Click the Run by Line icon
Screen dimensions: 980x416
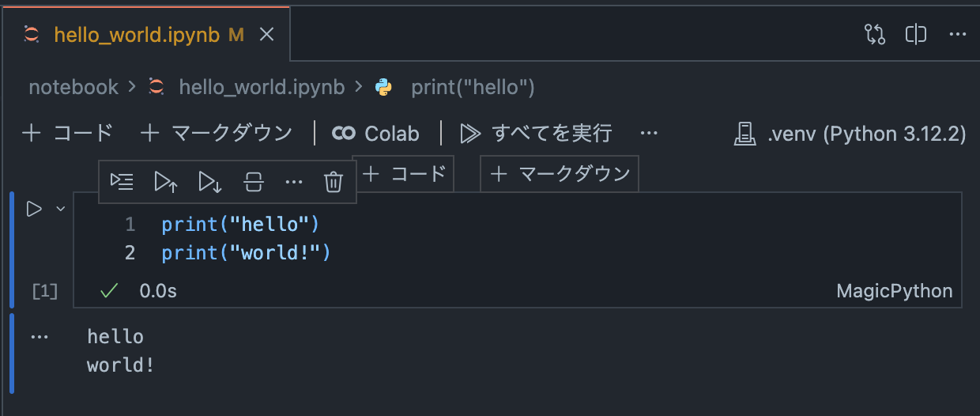tap(122, 182)
